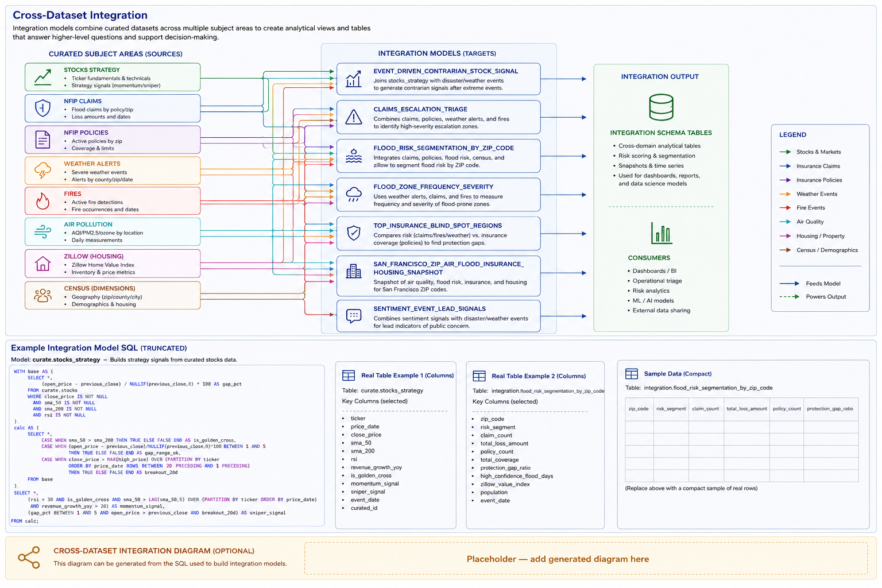882x588 pixels.
Task: Click revenue_growth_yoy in Table Example 1 list
Action: [x=376, y=467]
